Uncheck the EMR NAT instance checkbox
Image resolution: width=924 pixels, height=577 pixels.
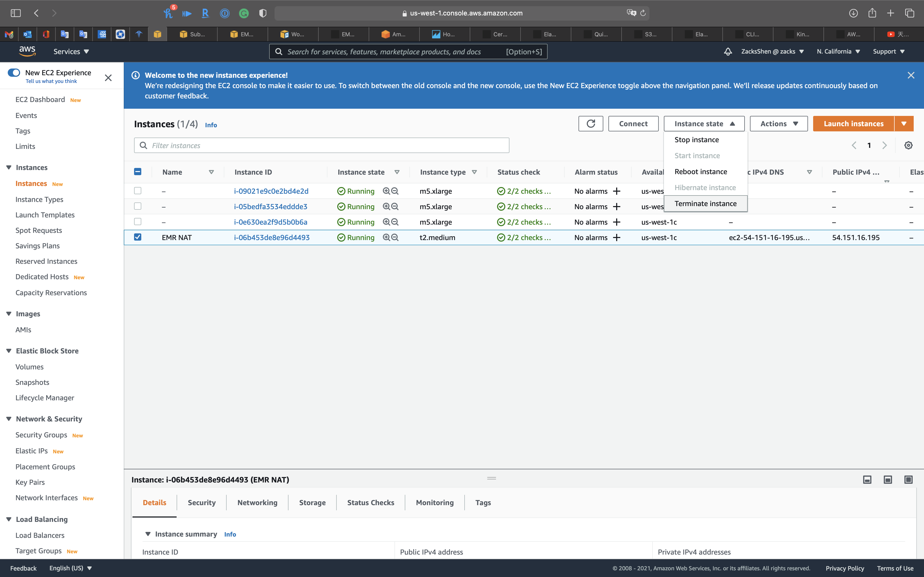[x=138, y=237]
